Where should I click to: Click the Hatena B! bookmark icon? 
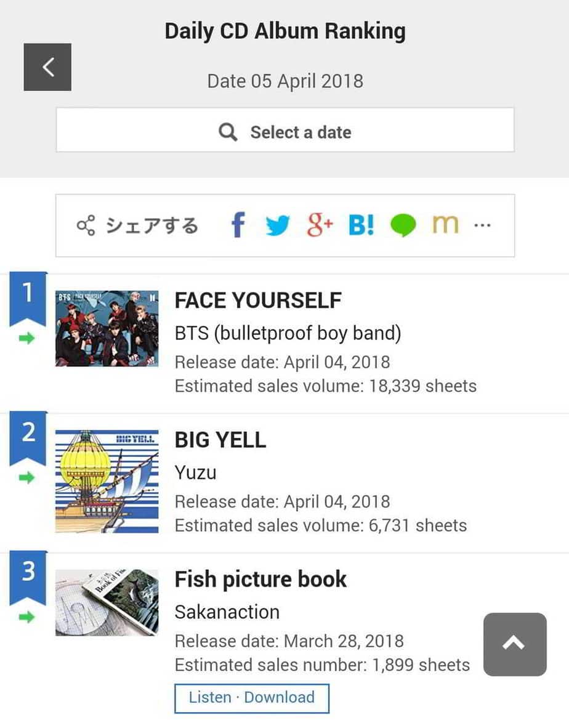pos(361,225)
